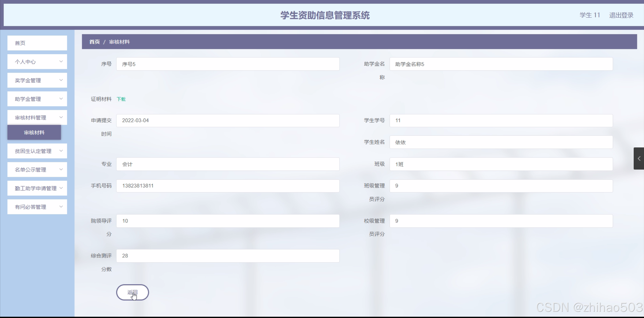Click 退出登录 to log out
This screenshot has width=644, height=318.
point(621,15)
